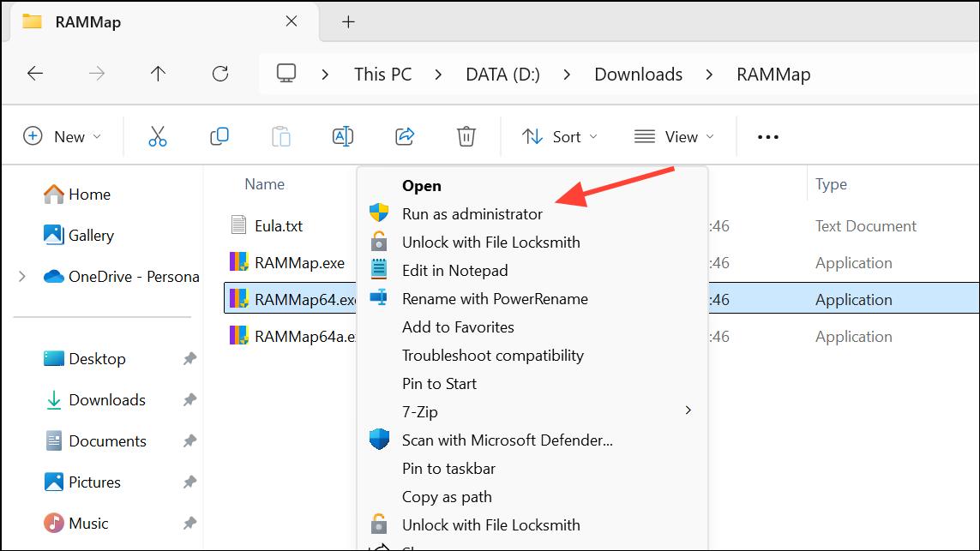Image resolution: width=980 pixels, height=551 pixels.
Task: Click the Copy icon in toolbar
Action: coord(219,136)
